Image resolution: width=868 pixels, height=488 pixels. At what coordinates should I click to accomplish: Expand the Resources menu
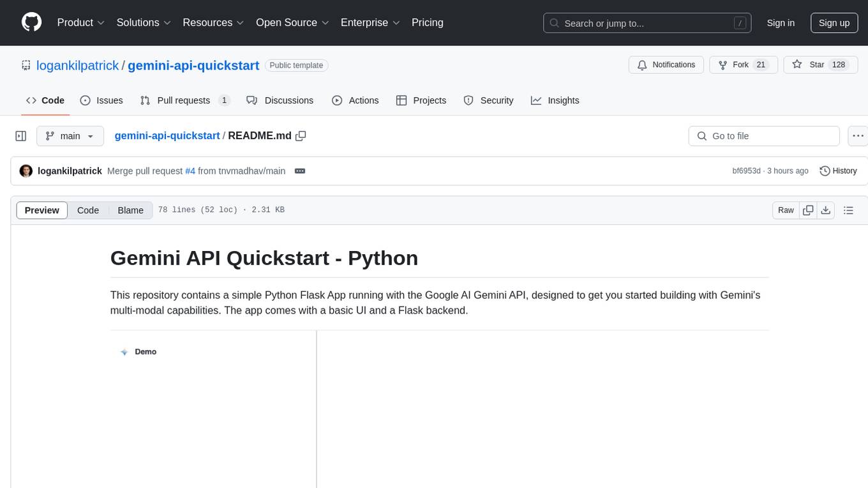[213, 22]
